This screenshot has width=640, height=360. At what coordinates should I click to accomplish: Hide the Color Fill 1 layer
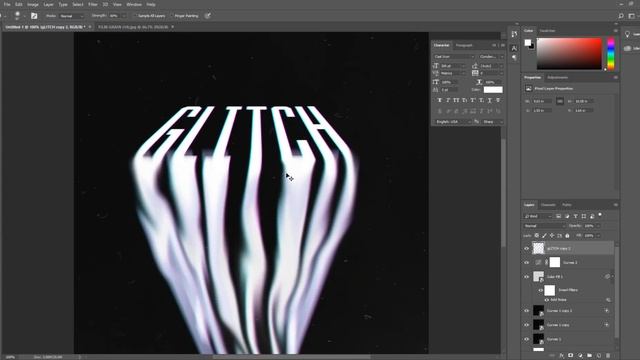[x=526, y=277]
